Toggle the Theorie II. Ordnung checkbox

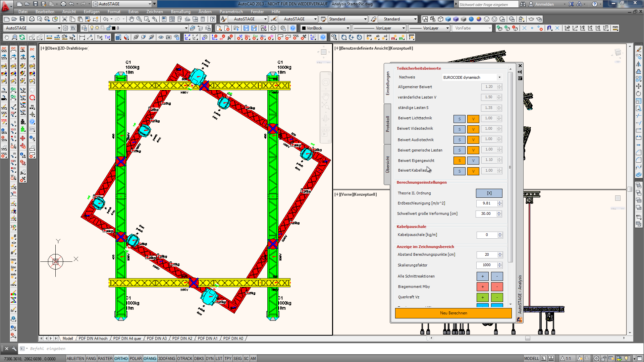coord(489,193)
